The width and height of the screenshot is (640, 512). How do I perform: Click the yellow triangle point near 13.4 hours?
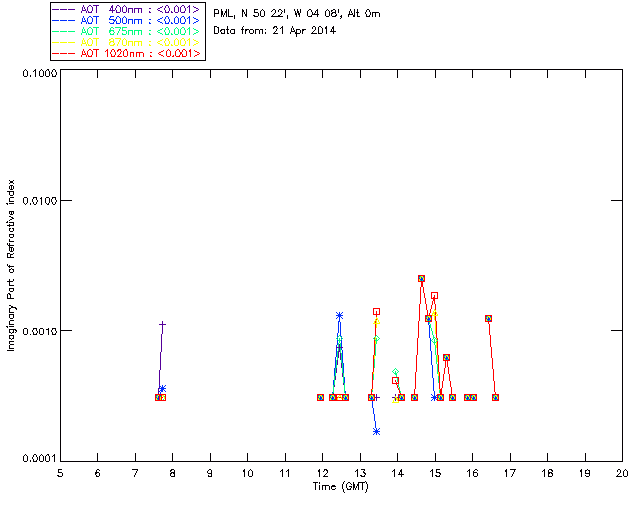point(376,322)
